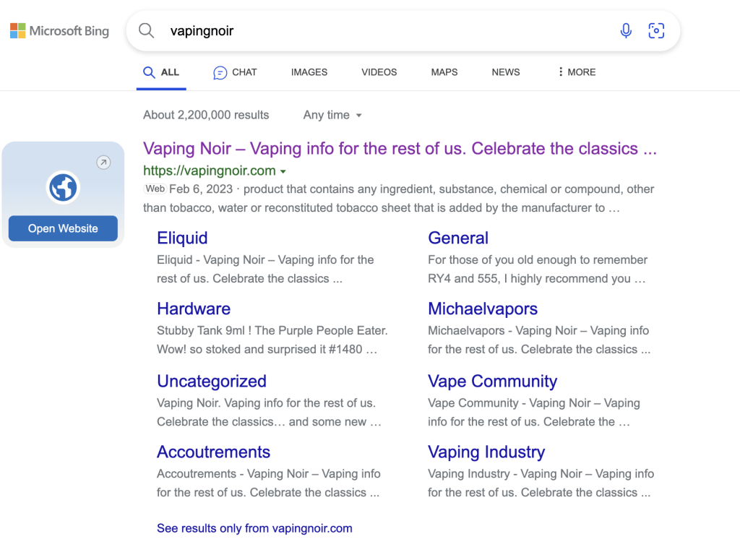The width and height of the screenshot is (740, 560).
Task: Click into the search text field
Action: [383, 31]
